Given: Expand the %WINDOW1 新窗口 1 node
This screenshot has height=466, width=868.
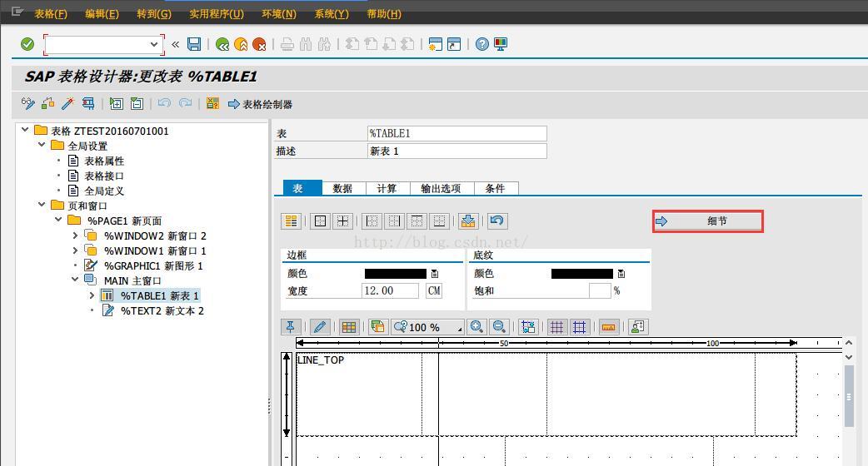Looking at the screenshot, I should click(75, 250).
